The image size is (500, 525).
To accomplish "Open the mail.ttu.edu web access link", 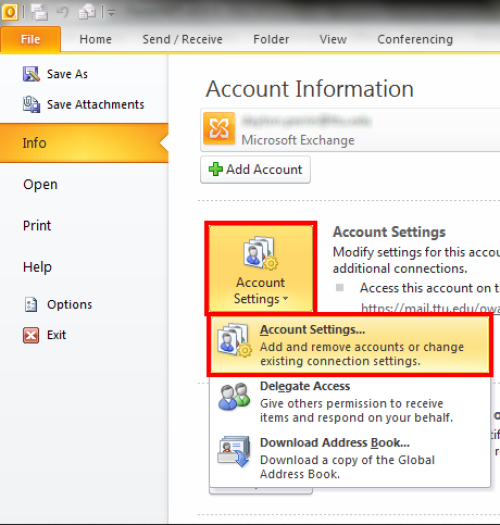I will tap(430, 308).
